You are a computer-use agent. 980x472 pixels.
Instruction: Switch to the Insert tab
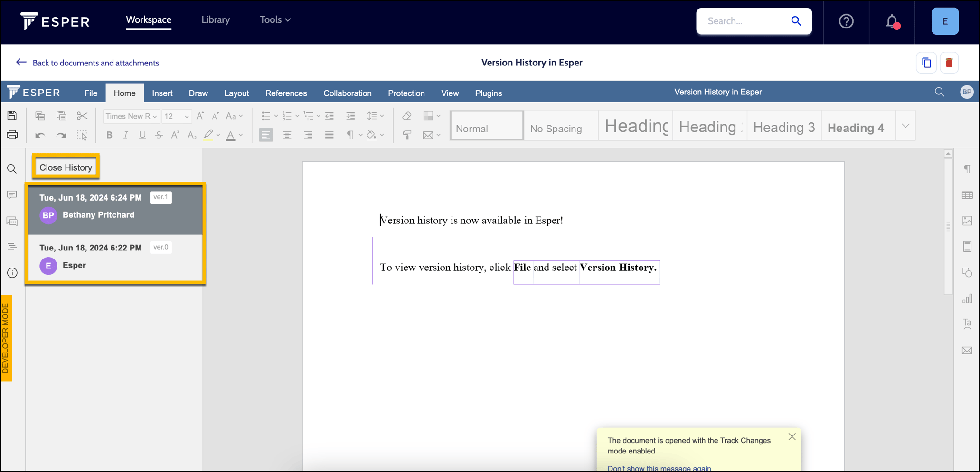[162, 93]
